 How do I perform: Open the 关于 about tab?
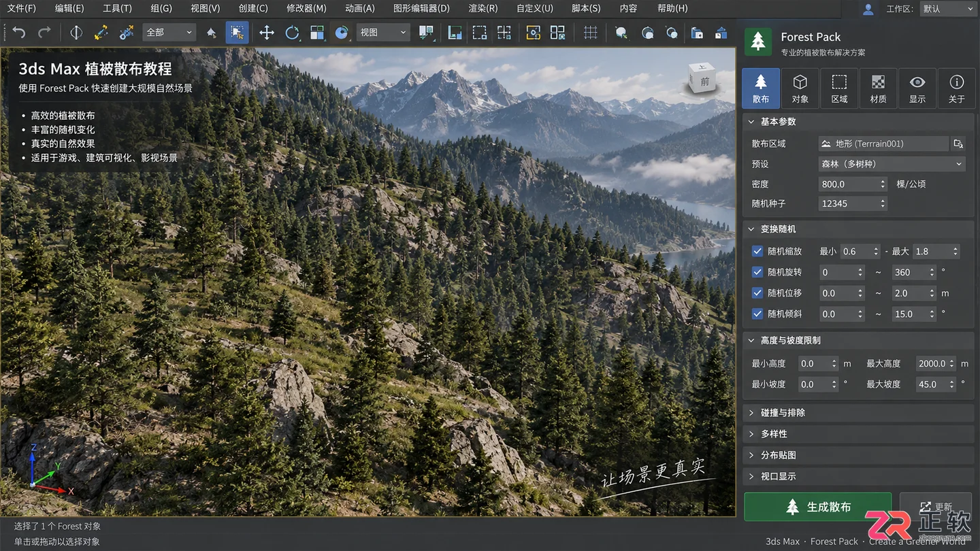(x=957, y=89)
